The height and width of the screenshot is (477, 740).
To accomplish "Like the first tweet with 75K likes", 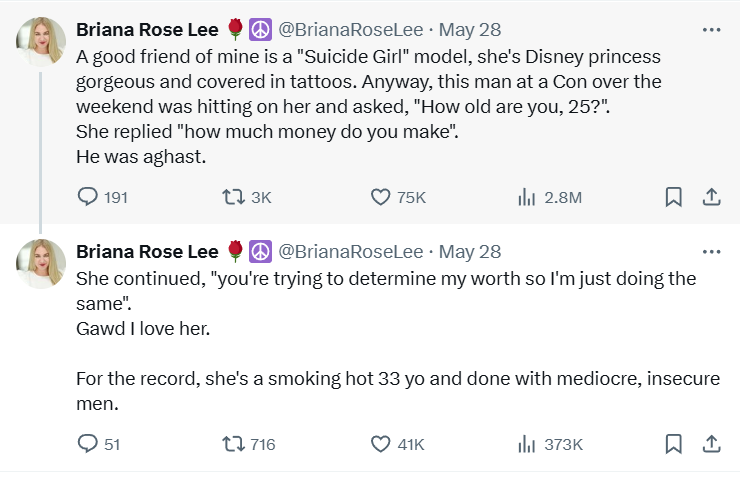I will tap(380, 197).
